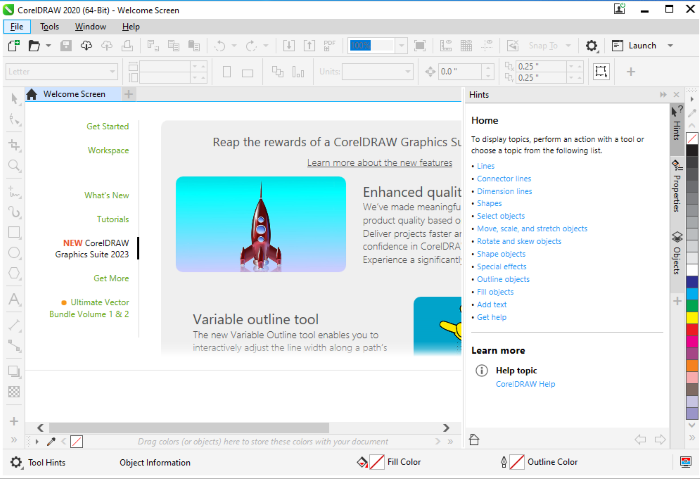Image resolution: width=700 pixels, height=479 pixels.
Task: Open the Tutorials link
Action: coord(113,219)
